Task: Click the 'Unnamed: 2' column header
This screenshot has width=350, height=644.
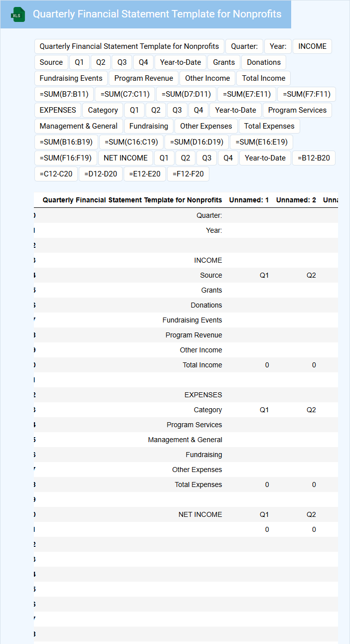Action: click(296, 200)
